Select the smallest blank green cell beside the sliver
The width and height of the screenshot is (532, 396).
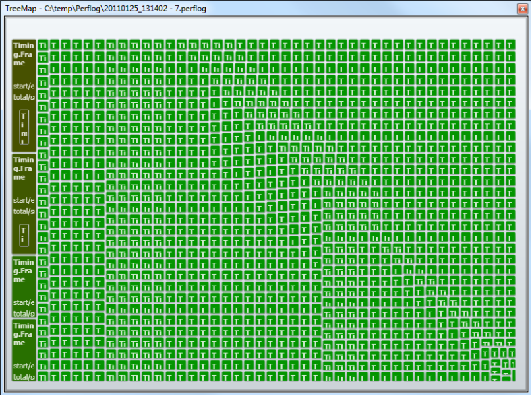tap(506, 378)
